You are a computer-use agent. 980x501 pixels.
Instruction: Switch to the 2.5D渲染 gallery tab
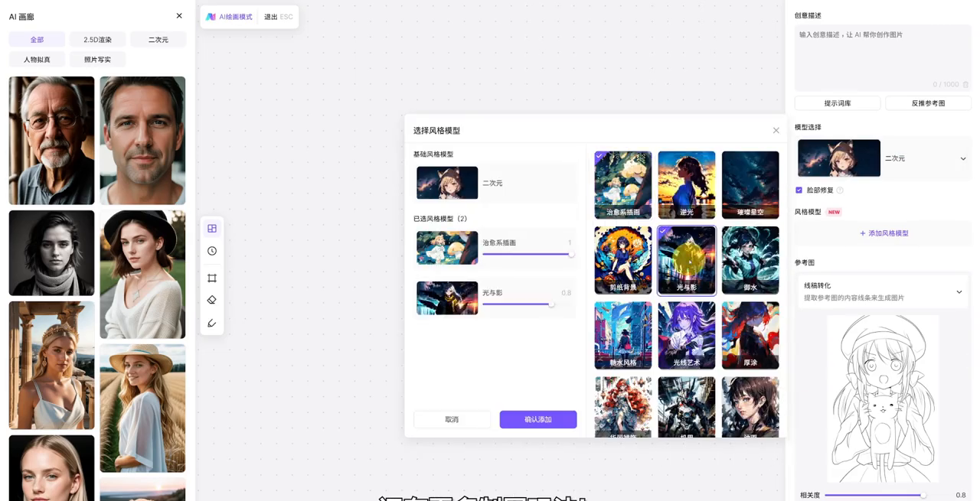97,40
